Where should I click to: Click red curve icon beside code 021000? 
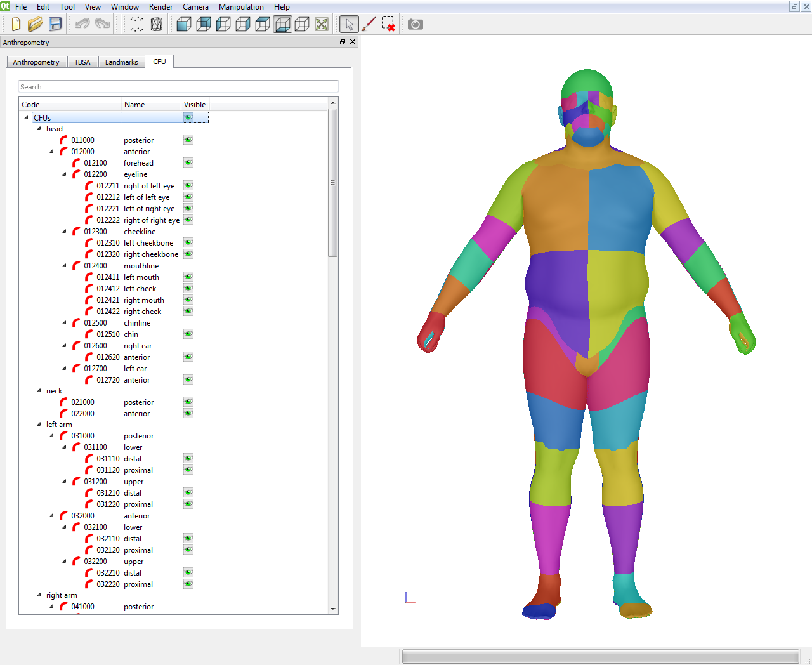coord(63,402)
